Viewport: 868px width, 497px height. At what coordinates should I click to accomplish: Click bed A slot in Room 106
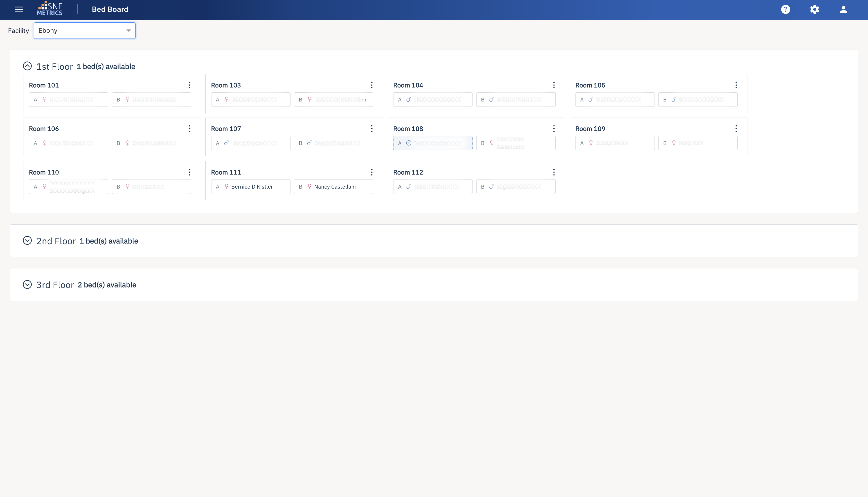[68, 143]
